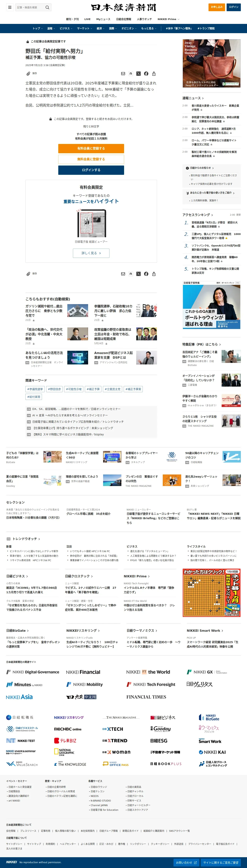Click the ログイン button in the header

[x=234, y=7]
